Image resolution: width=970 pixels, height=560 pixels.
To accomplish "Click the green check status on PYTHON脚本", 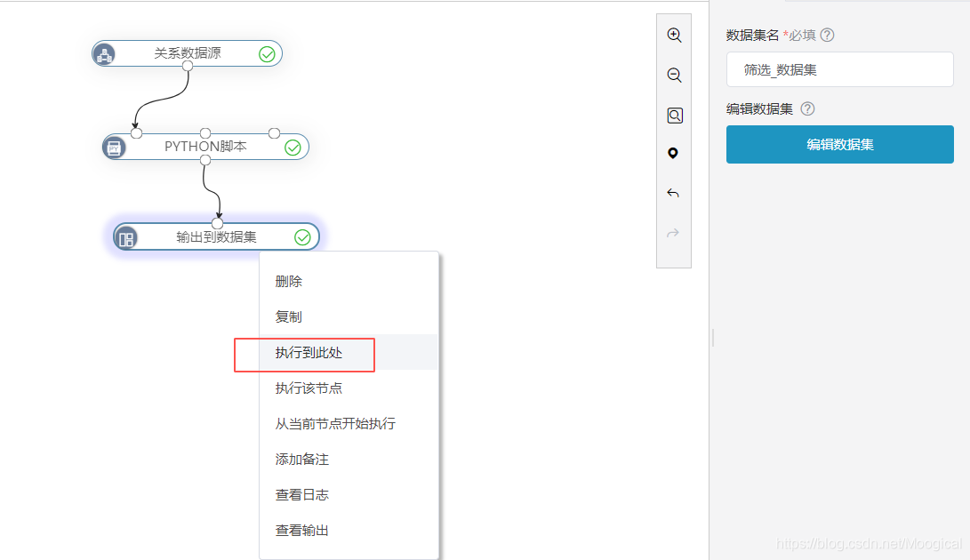I will pos(293,148).
